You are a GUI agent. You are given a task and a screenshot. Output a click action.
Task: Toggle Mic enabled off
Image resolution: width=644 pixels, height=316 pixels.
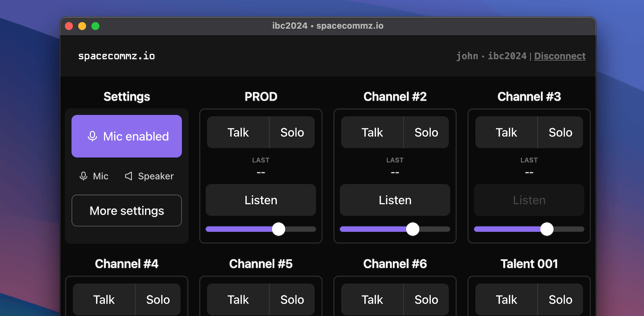click(127, 136)
